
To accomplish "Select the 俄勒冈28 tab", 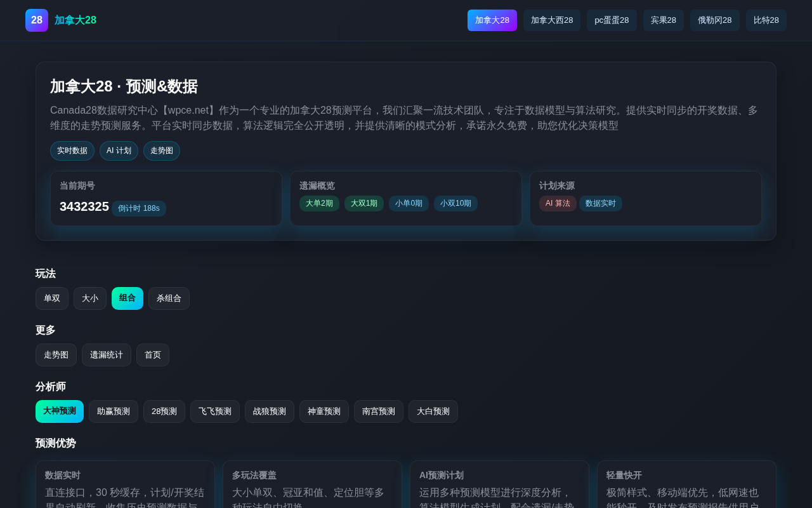I will 715,20.
